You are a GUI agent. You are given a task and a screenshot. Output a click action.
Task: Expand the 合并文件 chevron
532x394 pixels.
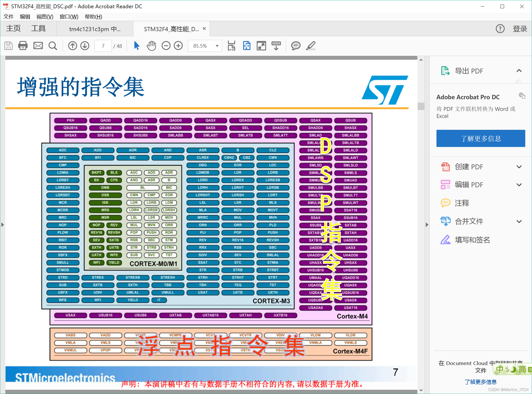point(519,221)
